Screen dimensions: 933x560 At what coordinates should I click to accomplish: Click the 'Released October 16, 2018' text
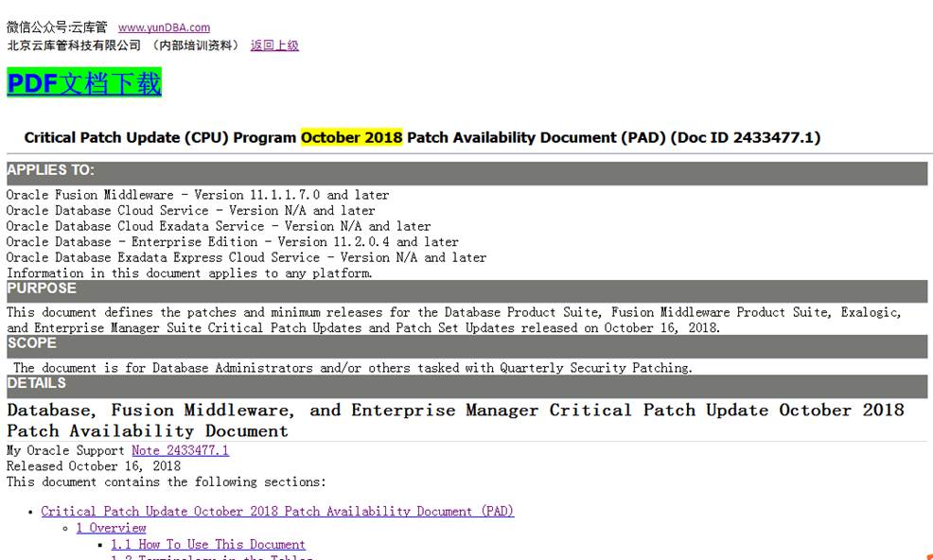pos(94,466)
